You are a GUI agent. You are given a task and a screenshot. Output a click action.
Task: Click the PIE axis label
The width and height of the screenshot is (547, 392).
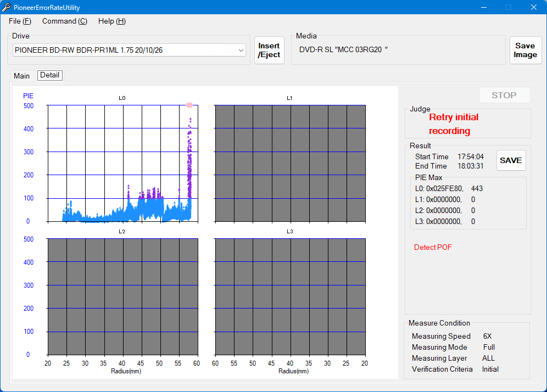(x=28, y=96)
